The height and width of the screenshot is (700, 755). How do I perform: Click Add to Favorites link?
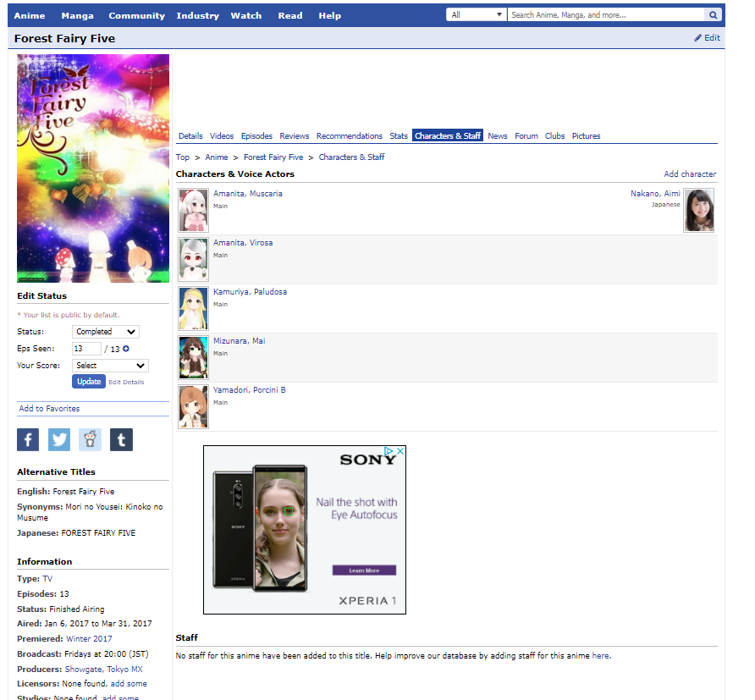point(49,408)
